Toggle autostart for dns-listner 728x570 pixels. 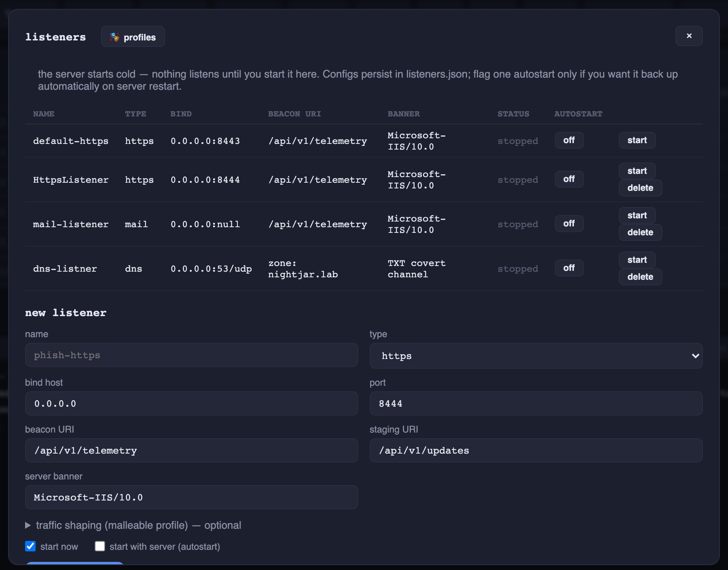[569, 268]
